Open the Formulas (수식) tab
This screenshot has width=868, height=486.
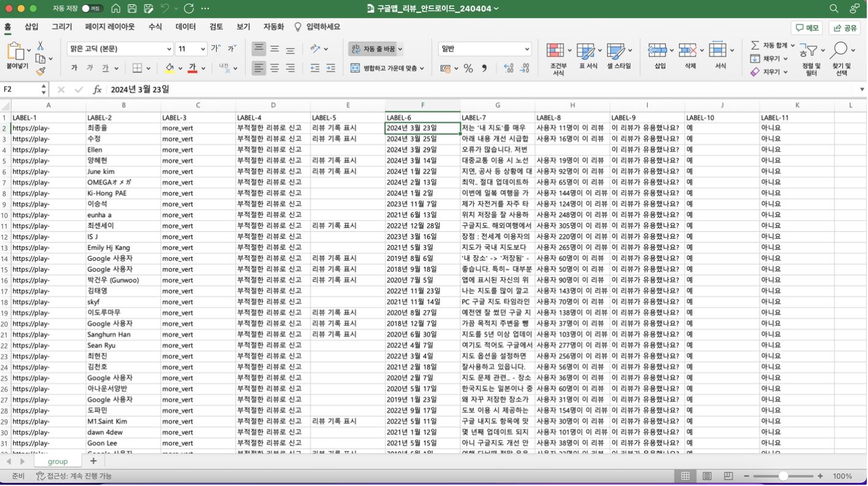coord(155,27)
